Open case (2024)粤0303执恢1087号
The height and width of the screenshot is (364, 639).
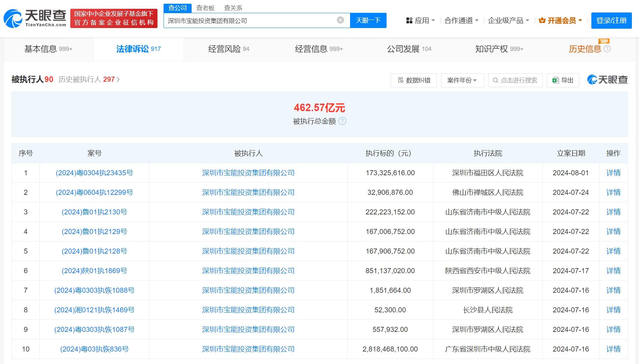point(94,330)
